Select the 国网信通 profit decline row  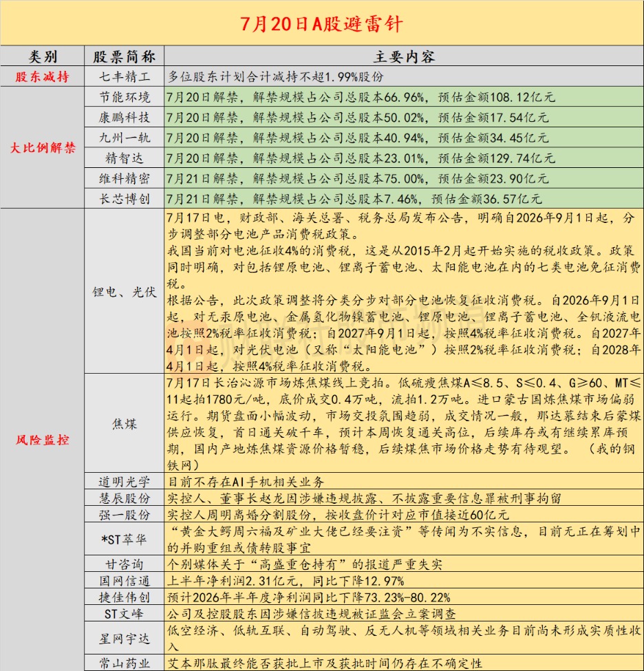pos(404,581)
